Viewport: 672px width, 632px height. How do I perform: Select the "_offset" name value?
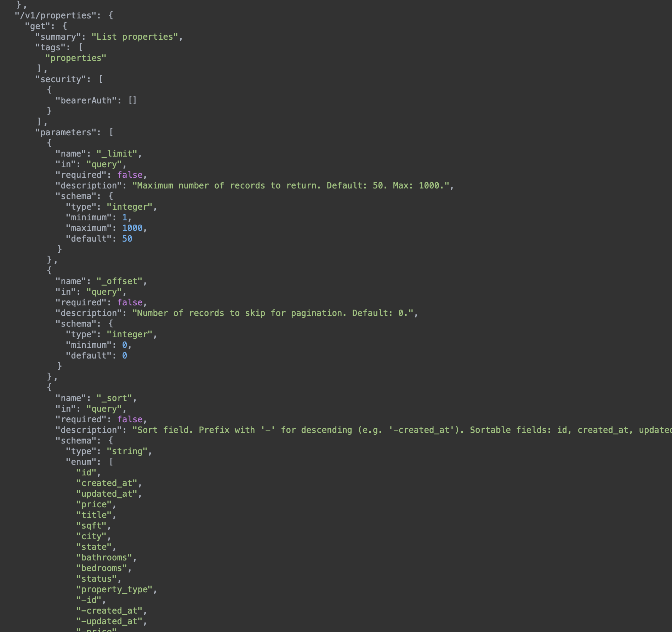pyautogui.click(x=119, y=281)
